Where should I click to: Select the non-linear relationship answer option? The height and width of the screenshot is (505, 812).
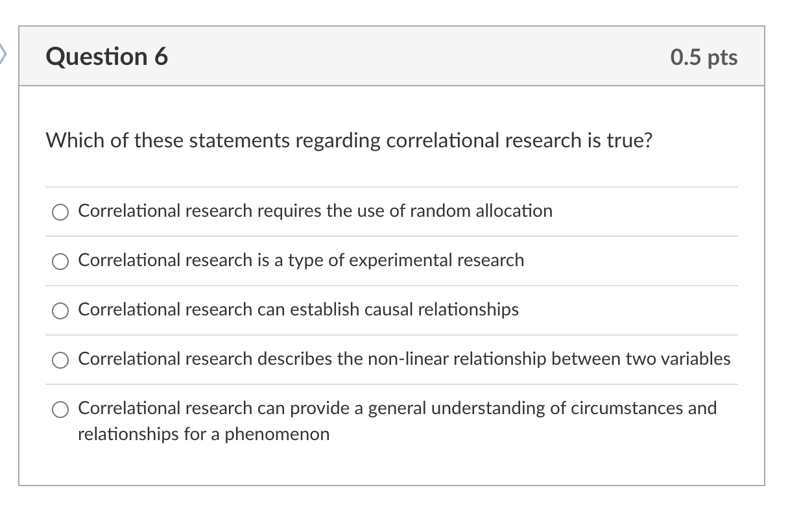pyautogui.click(x=60, y=359)
